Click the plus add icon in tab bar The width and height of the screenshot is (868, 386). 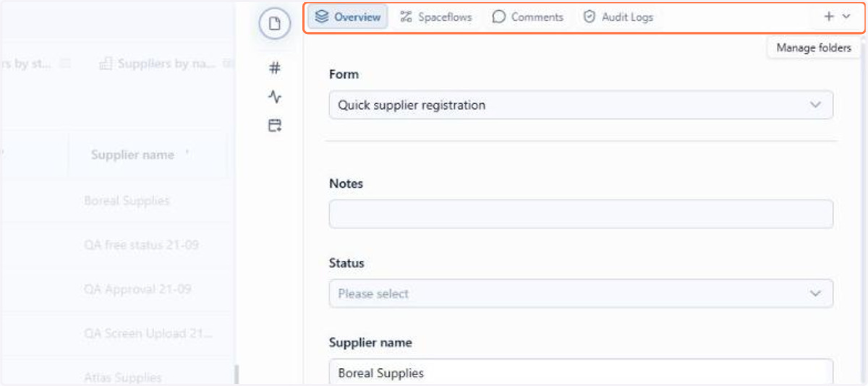[x=829, y=17]
